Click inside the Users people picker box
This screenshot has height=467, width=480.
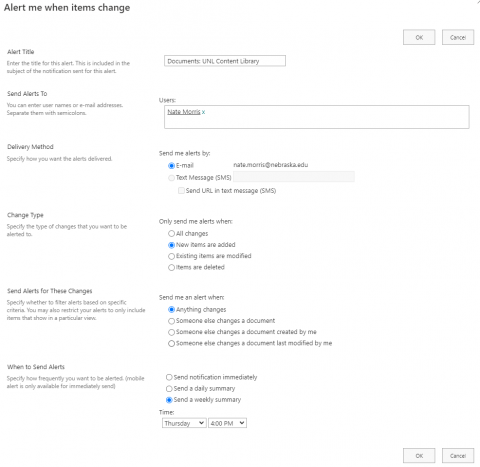[317, 117]
